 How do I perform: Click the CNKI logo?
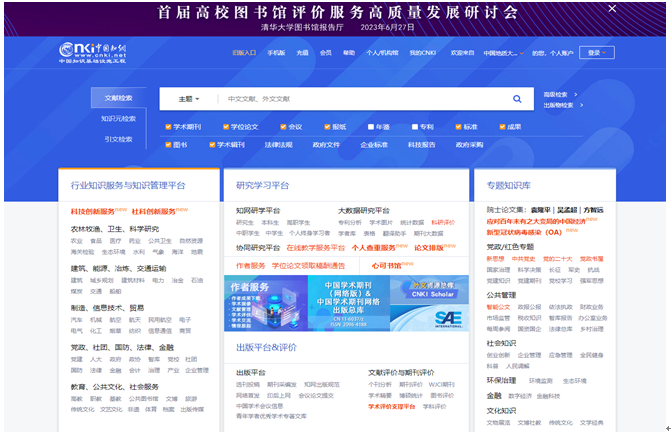[x=92, y=53]
